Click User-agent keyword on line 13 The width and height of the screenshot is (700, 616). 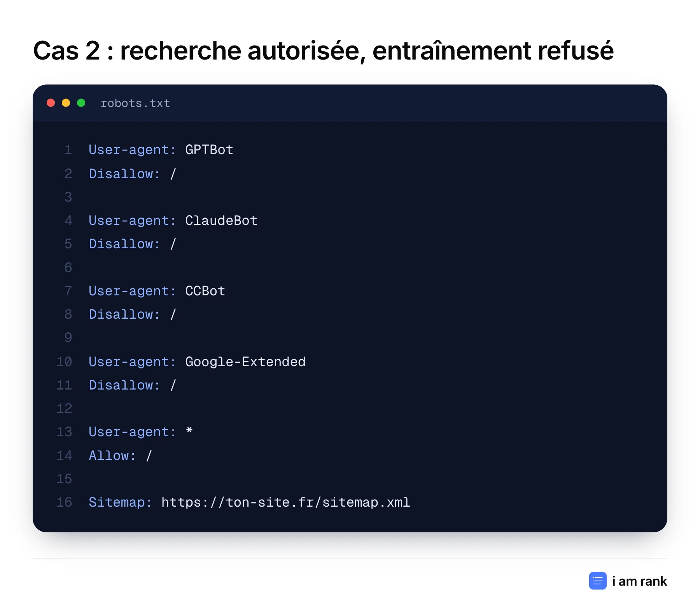pos(132,432)
